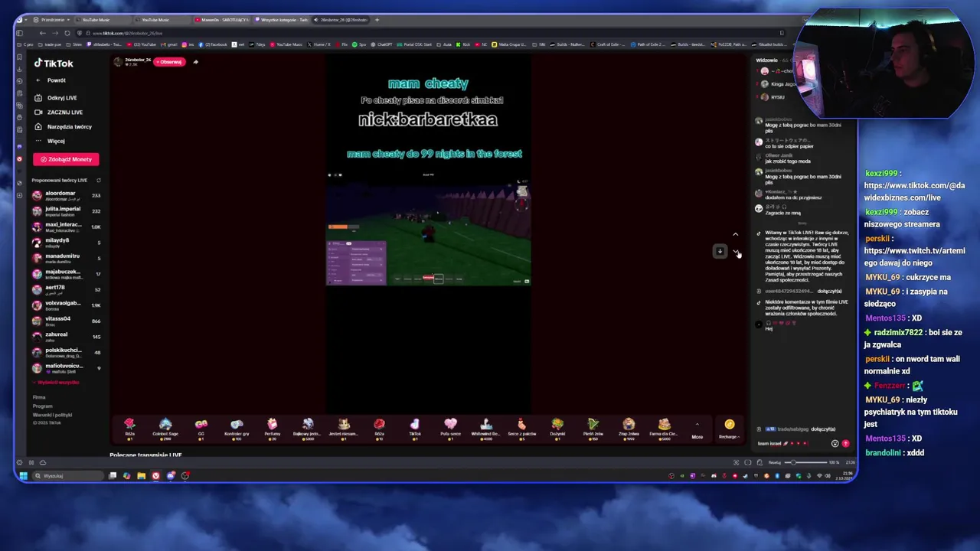Screen dimensions: 980x551
Task: Open streamer 26robotor_26 profile avatar
Action: [x=118, y=61]
